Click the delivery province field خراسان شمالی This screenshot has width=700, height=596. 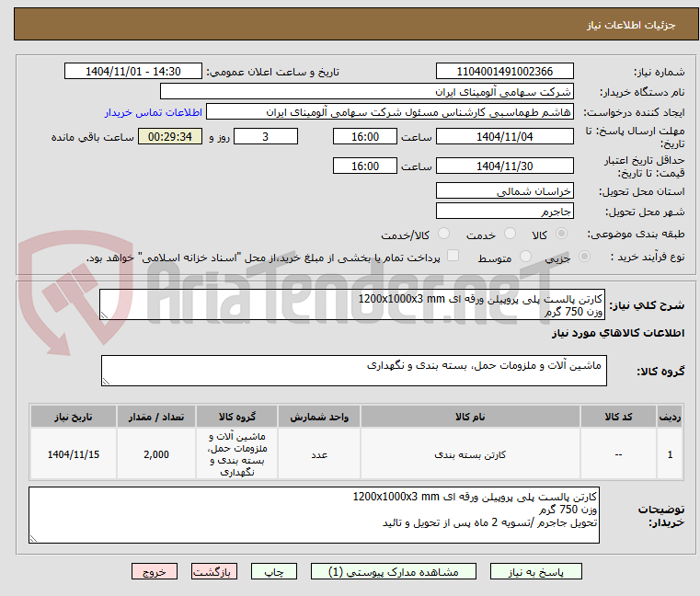click(x=504, y=191)
